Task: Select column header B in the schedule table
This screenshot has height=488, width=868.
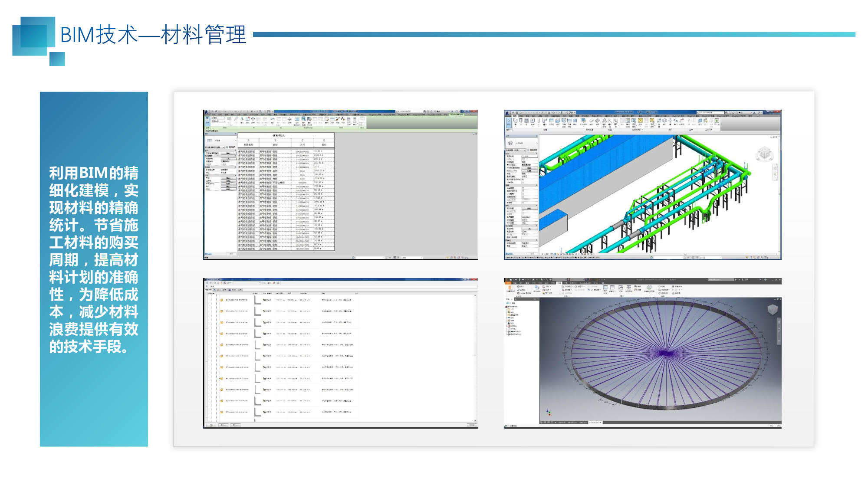Action: pyautogui.click(x=275, y=140)
